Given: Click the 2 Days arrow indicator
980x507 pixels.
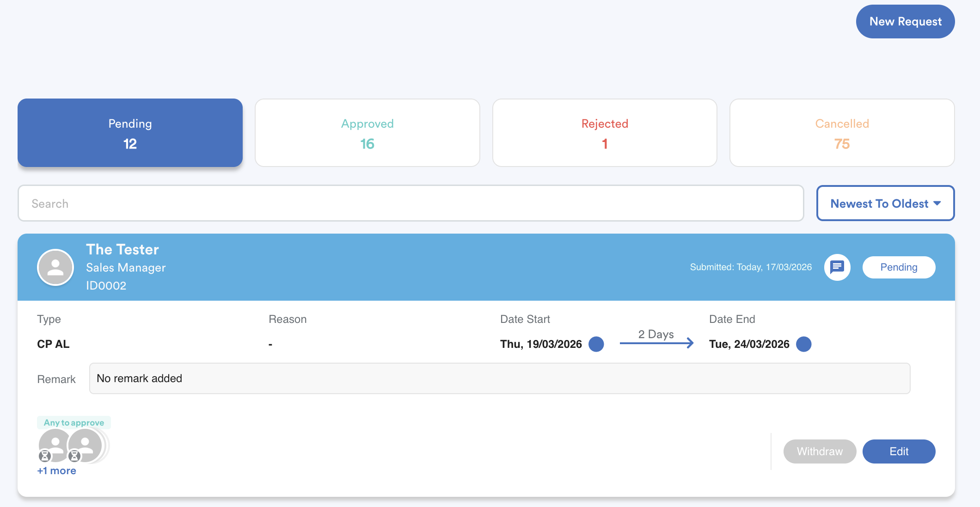Looking at the screenshot, I should click(x=656, y=342).
